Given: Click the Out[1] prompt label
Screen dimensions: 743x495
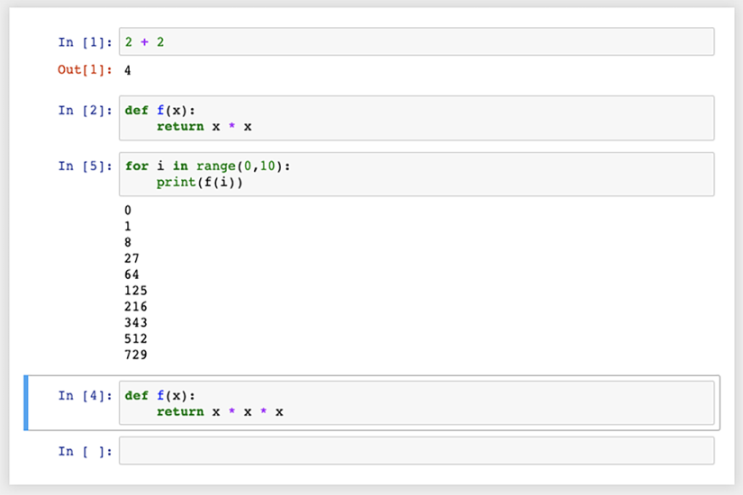Looking at the screenshot, I should (85, 70).
